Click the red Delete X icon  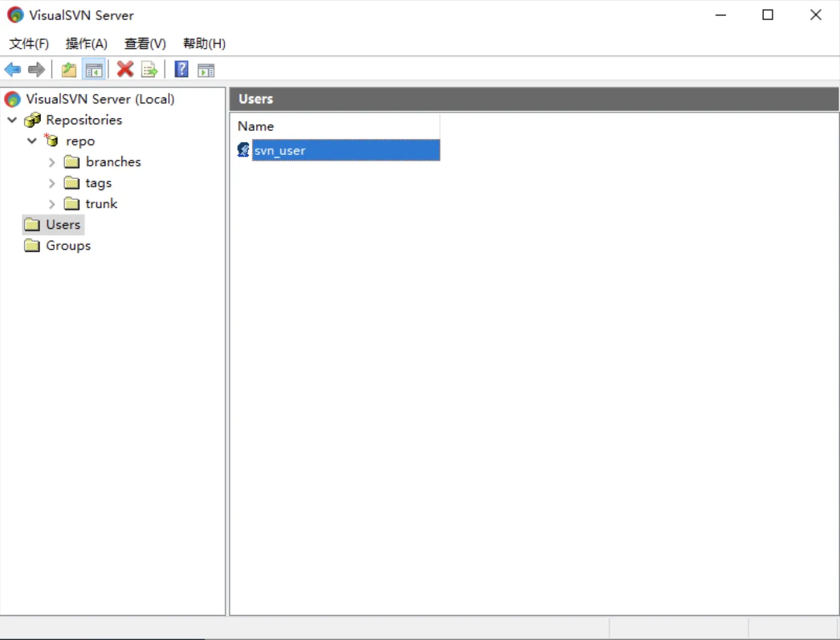(125, 69)
